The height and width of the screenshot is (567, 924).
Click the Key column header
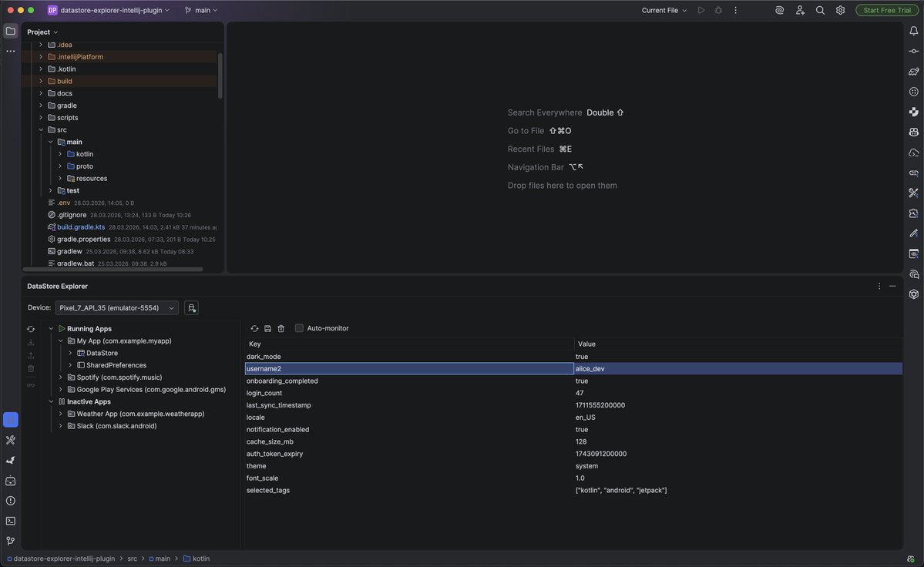pos(409,344)
